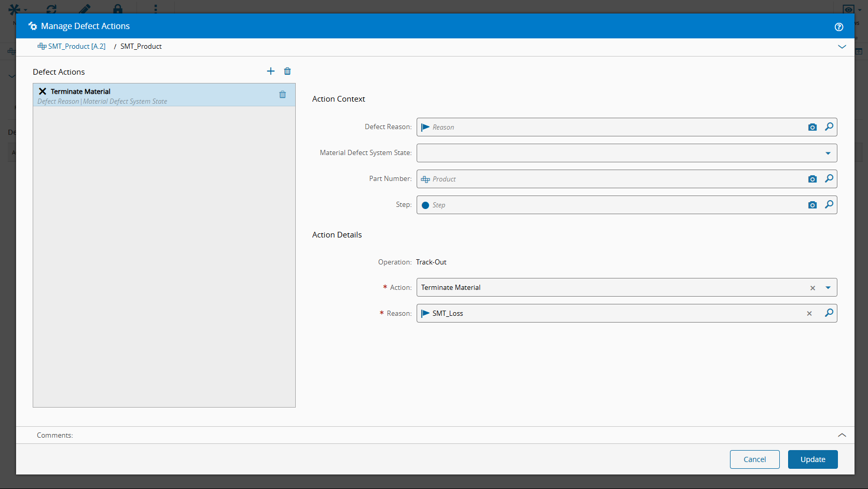Search for a Reason in Action Details

(x=829, y=313)
